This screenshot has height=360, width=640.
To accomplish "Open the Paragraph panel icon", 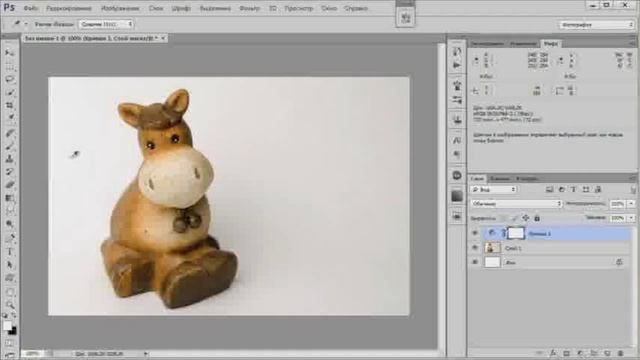I will tap(457, 154).
